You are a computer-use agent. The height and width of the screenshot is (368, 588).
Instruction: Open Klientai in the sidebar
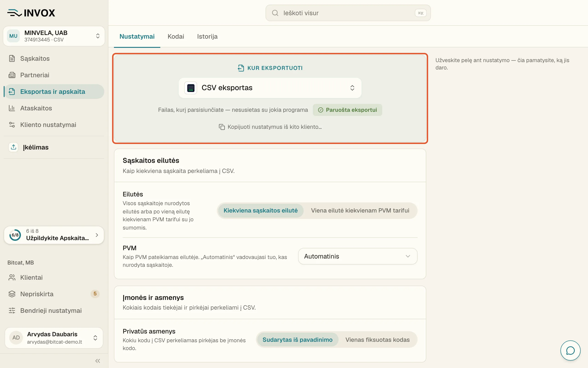(x=54, y=277)
